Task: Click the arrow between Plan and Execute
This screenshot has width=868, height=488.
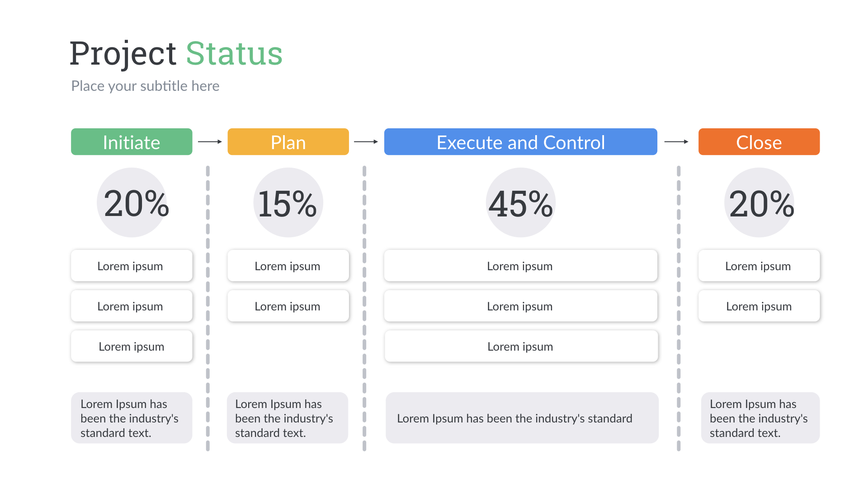Action: tap(366, 142)
